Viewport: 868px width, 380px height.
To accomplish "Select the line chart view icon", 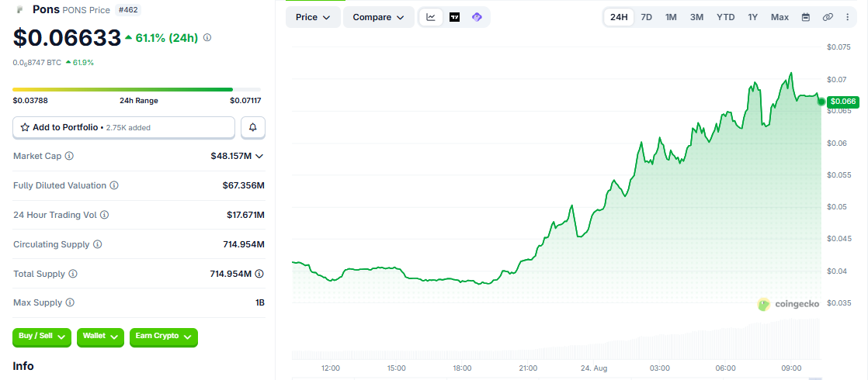I will click(x=431, y=17).
